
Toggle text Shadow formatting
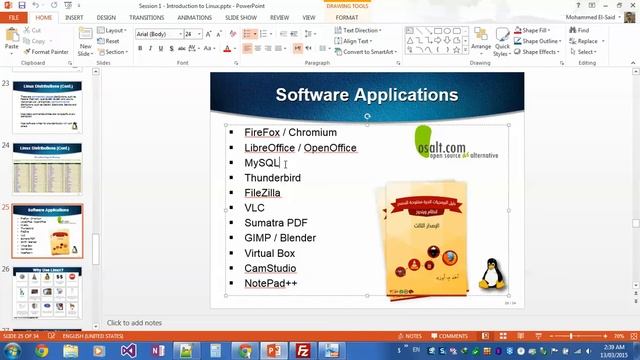point(171,49)
